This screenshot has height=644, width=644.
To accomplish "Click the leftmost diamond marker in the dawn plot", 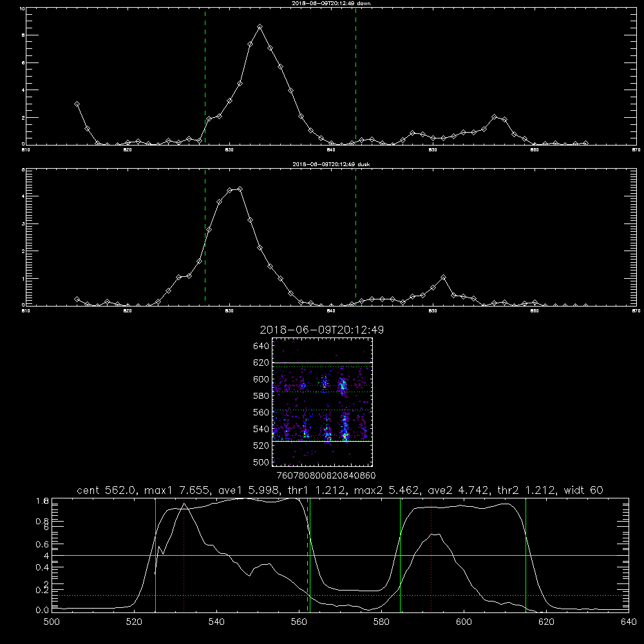I will coord(77,104).
